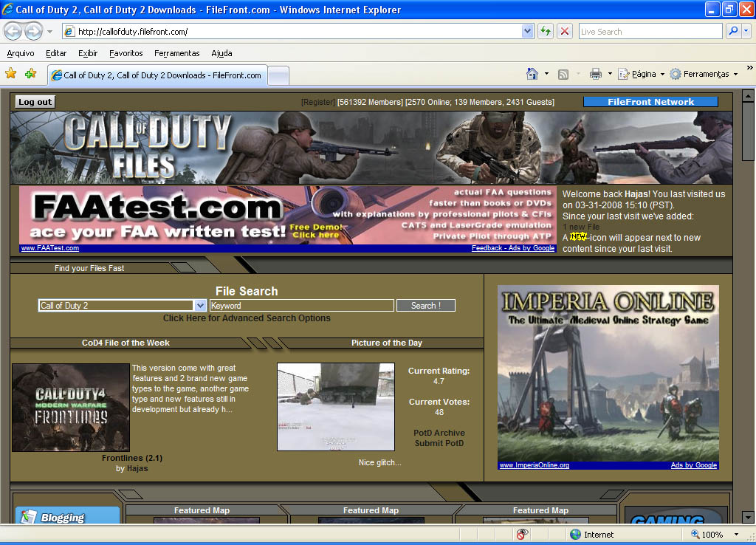This screenshot has height=545, width=756.
Task: Click the Print icon
Action: click(x=596, y=74)
